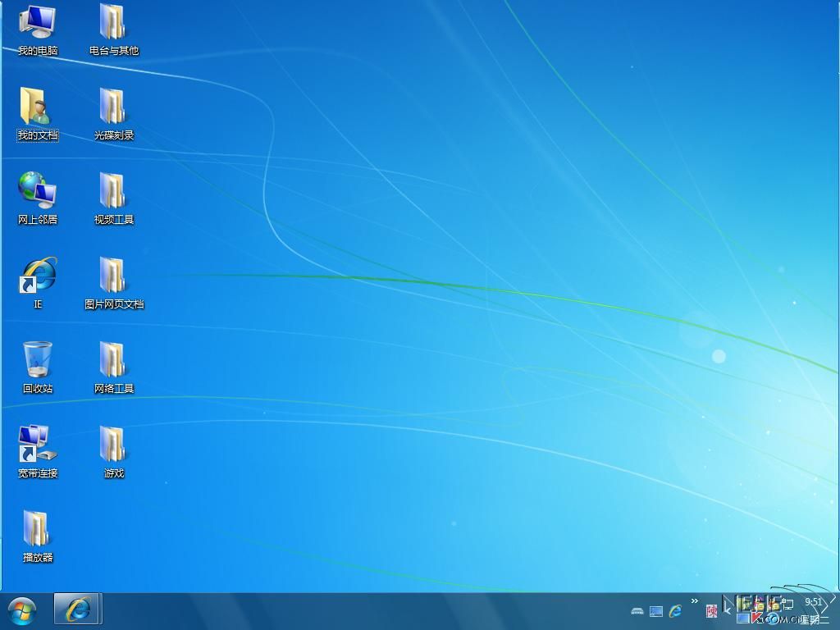Click the red 陳 input method icon
This screenshot has width=840, height=630.
[711, 611]
